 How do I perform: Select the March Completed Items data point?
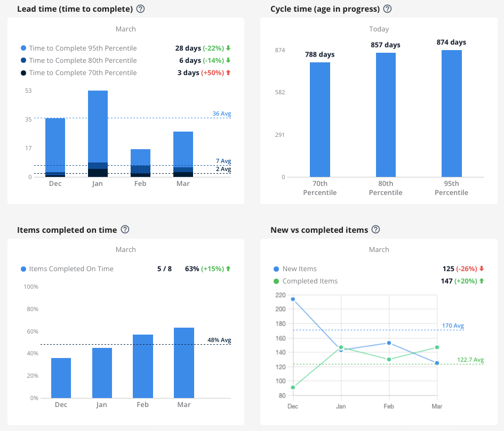tap(437, 347)
